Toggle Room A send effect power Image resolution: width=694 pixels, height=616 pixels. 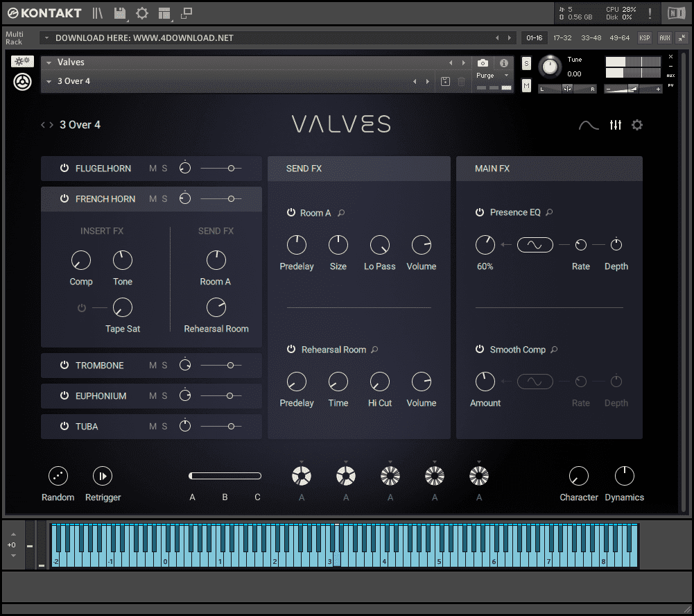click(290, 212)
